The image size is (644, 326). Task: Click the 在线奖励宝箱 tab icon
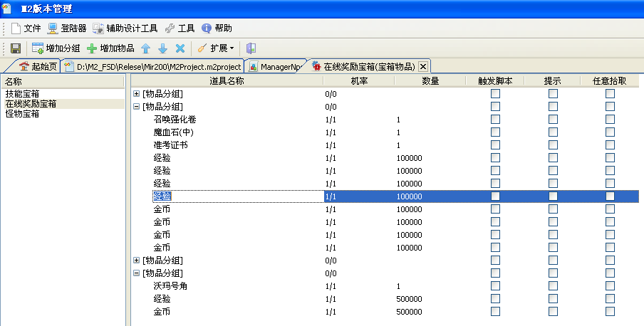[x=316, y=66]
